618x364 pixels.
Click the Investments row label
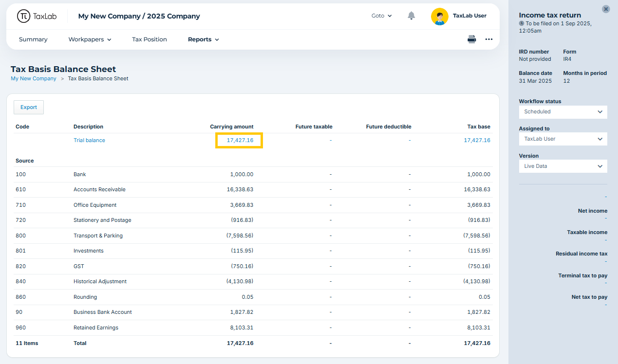(x=89, y=251)
